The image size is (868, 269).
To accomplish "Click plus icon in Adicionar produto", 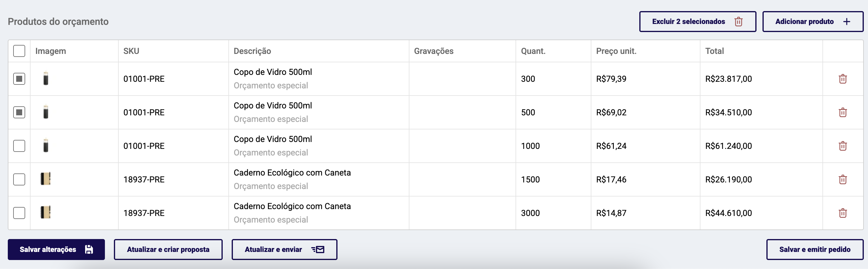I will click(846, 22).
